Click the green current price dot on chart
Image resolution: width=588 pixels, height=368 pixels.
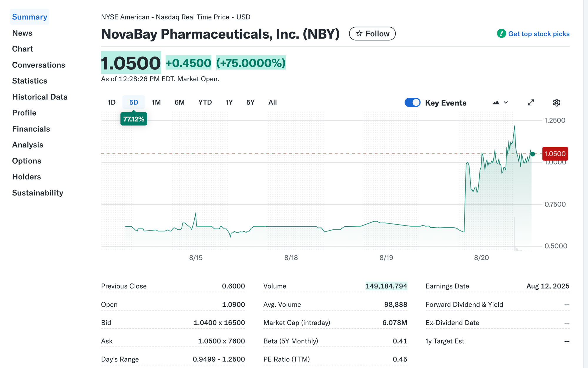(x=532, y=154)
